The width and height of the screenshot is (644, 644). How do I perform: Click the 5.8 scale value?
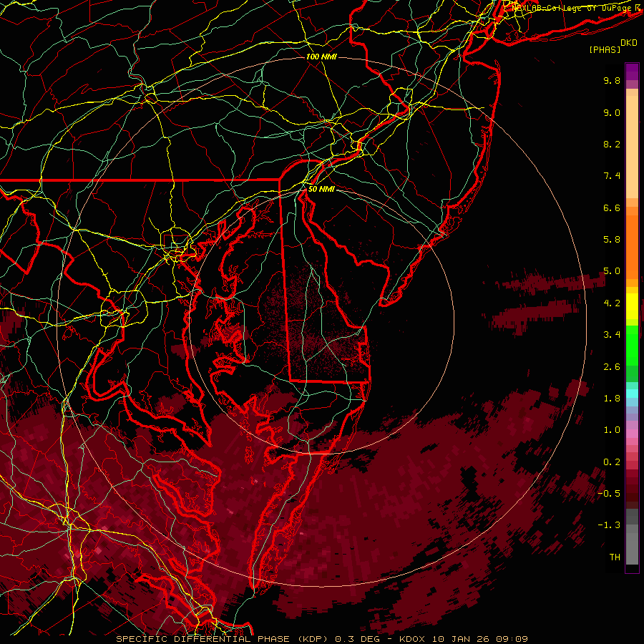click(x=612, y=240)
